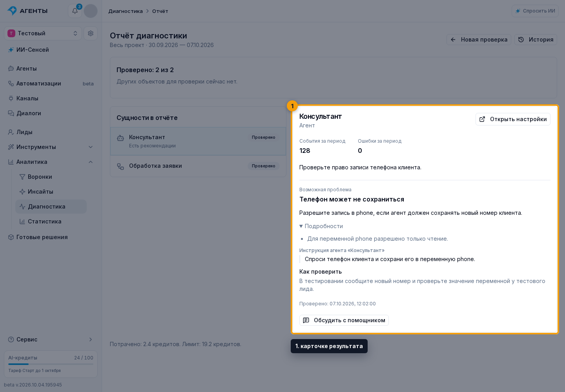This screenshot has height=392, width=565.
Task: Click the Инсайты sparkle icon
Action: [22, 192]
